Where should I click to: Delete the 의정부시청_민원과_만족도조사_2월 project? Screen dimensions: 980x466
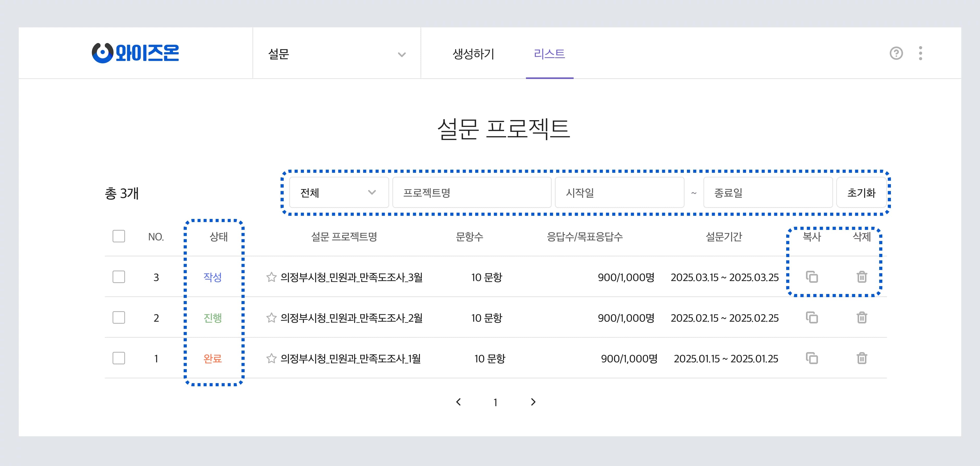coord(862,317)
